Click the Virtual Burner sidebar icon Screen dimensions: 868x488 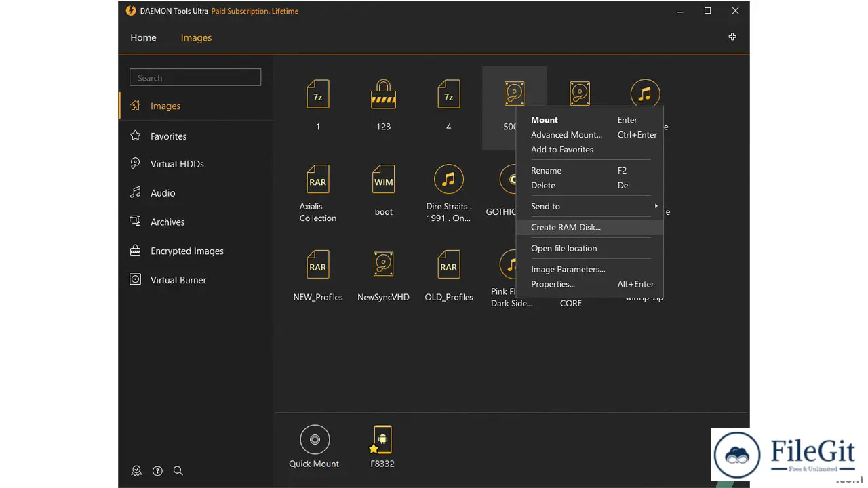tap(136, 279)
